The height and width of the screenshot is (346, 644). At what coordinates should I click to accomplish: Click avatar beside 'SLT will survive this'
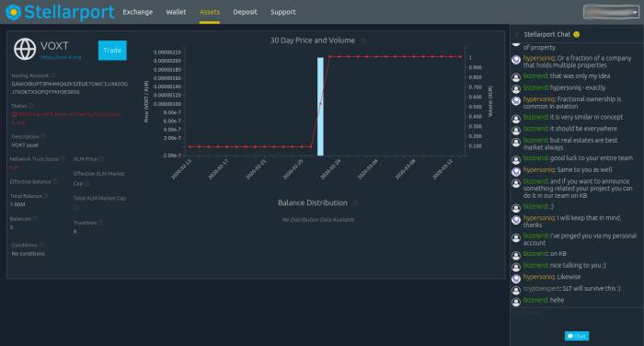tap(516, 290)
